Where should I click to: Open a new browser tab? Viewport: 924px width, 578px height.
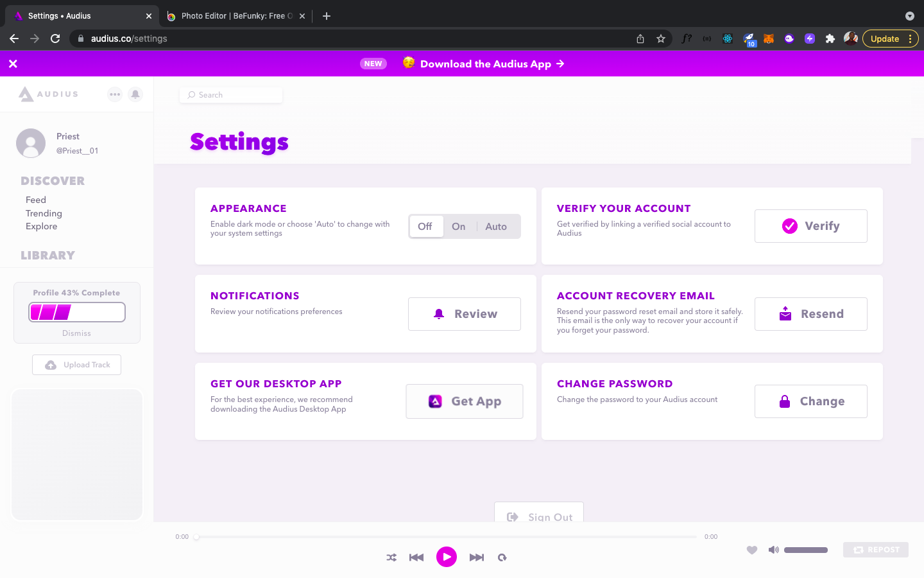tap(327, 16)
